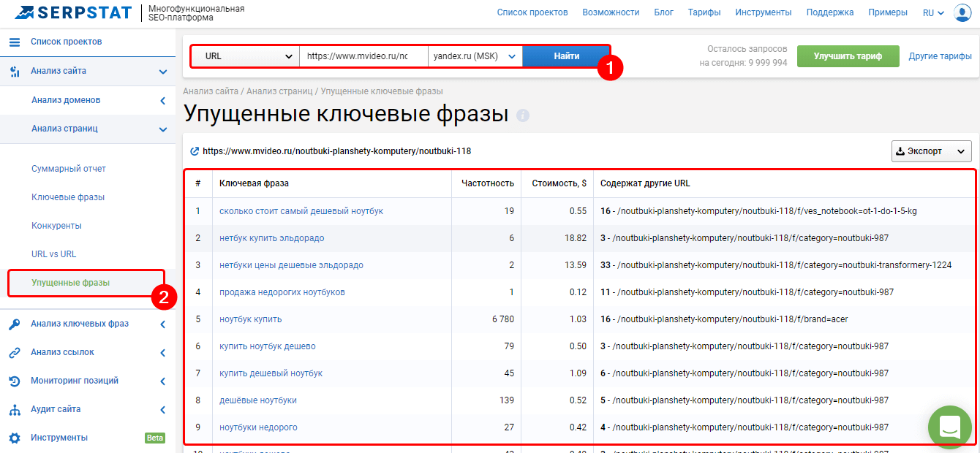The height and width of the screenshot is (453, 980).
Task: Open keyword ноутбуки недорого
Action: point(258,427)
